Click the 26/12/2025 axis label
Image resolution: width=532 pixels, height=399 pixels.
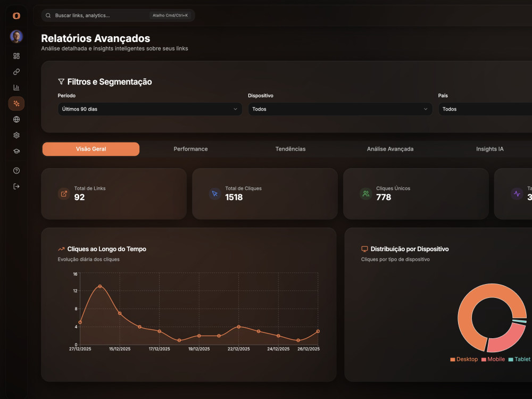click(x=309, y=349)
